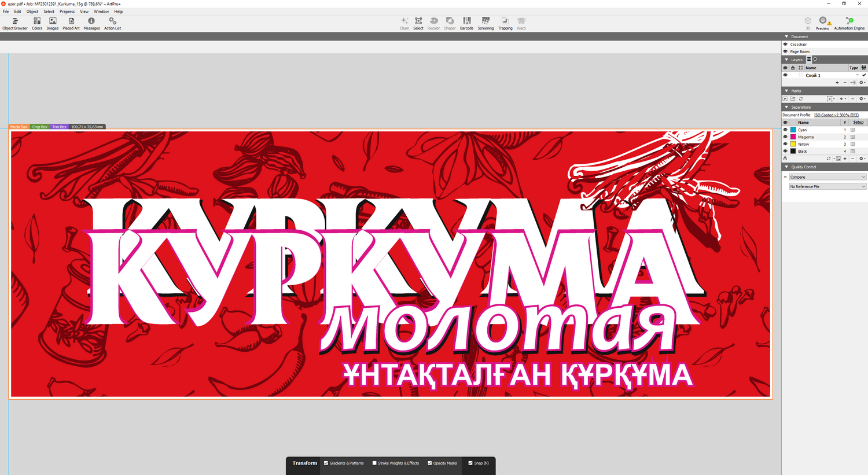Open the Compare dropdown
Viewport: 868px width, 475px height.
pos(827,177)
